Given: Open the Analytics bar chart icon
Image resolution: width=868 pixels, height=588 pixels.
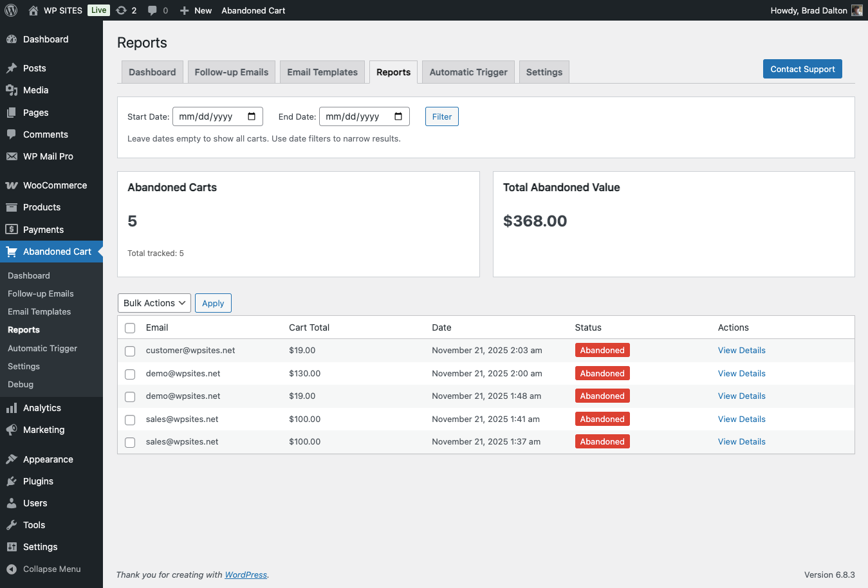Looking at the screenshot, I should [x=12, y=408].
